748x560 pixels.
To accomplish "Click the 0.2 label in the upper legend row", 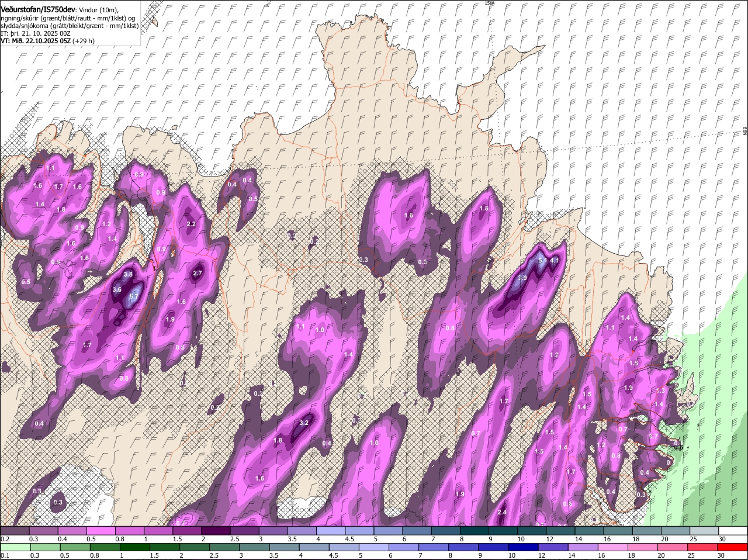I will pyautogui.click(x=5, y=539).
